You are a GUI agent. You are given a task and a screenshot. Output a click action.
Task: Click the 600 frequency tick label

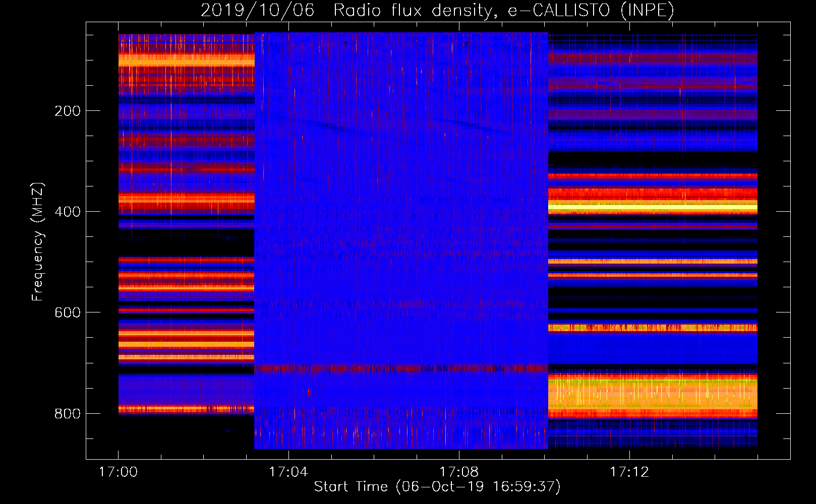[x=68, y=312]
